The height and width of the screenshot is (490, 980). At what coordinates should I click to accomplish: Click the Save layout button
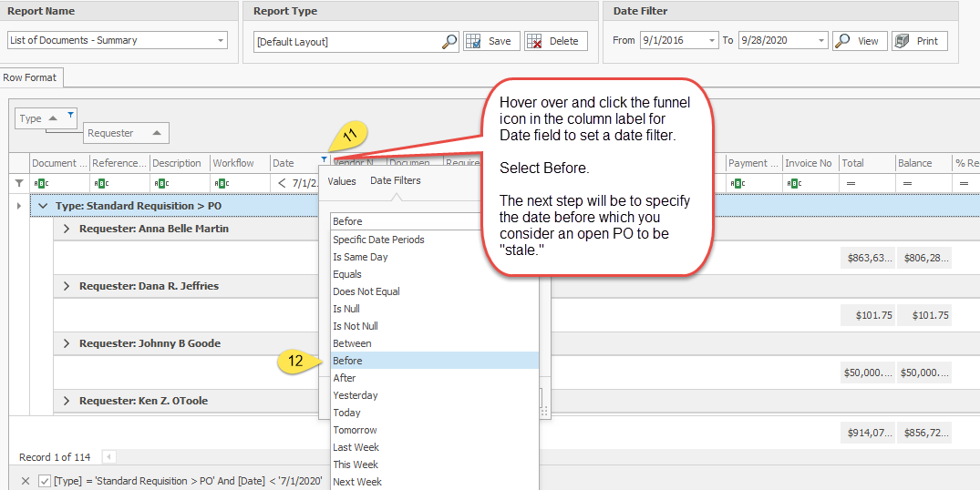point(491,41)
